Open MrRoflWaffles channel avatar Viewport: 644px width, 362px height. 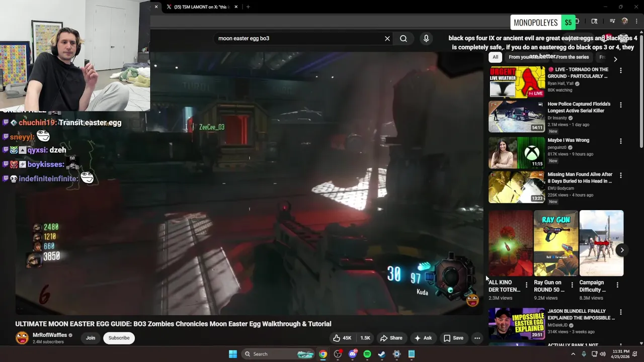tap(22, 338)
